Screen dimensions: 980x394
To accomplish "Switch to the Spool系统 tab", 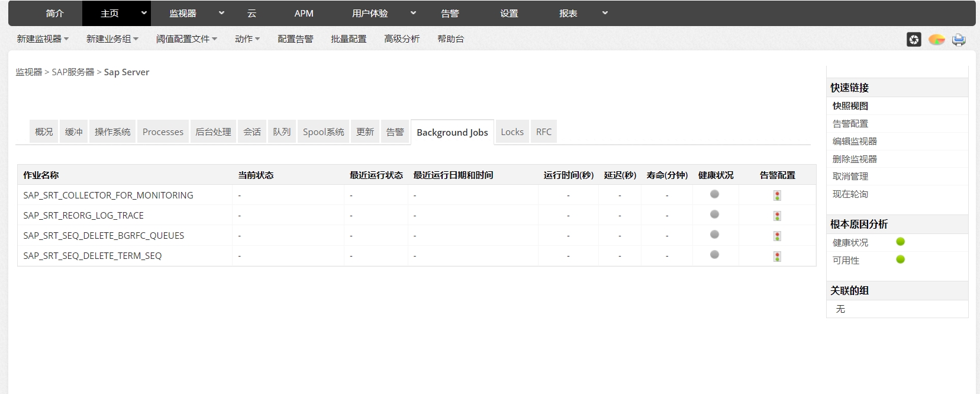I will pyautogui.click(x=323, y=132).
